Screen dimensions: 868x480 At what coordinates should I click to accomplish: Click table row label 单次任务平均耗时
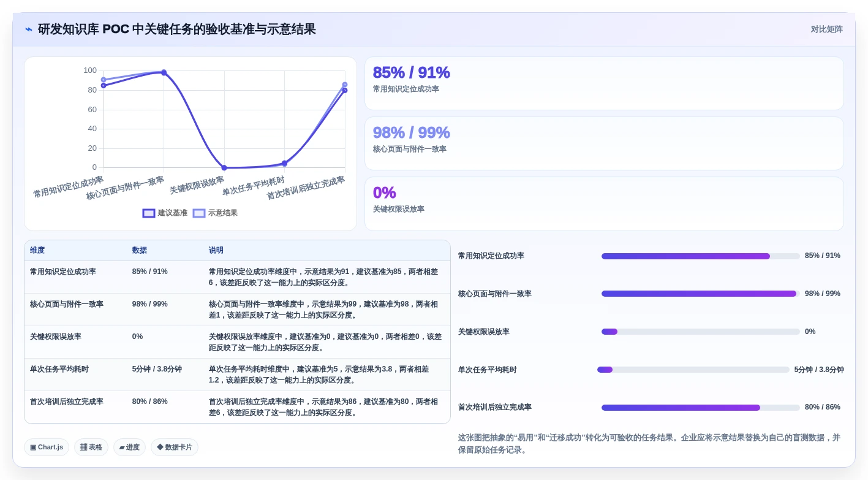tap(59, 370)
